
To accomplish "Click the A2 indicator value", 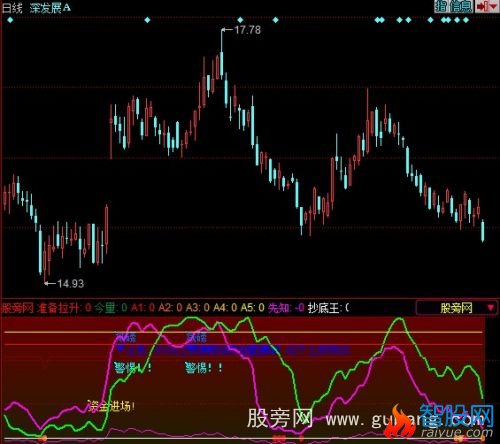I will (x=170, y=308).
